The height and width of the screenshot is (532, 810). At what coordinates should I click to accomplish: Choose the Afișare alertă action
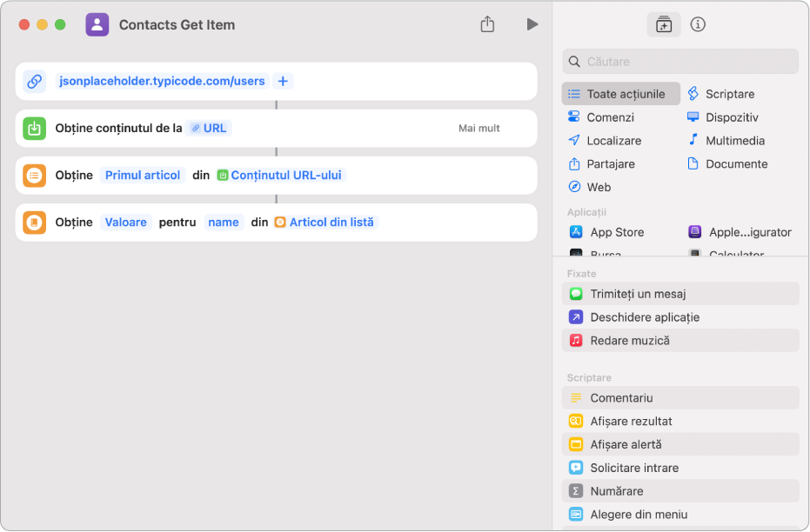626,444
